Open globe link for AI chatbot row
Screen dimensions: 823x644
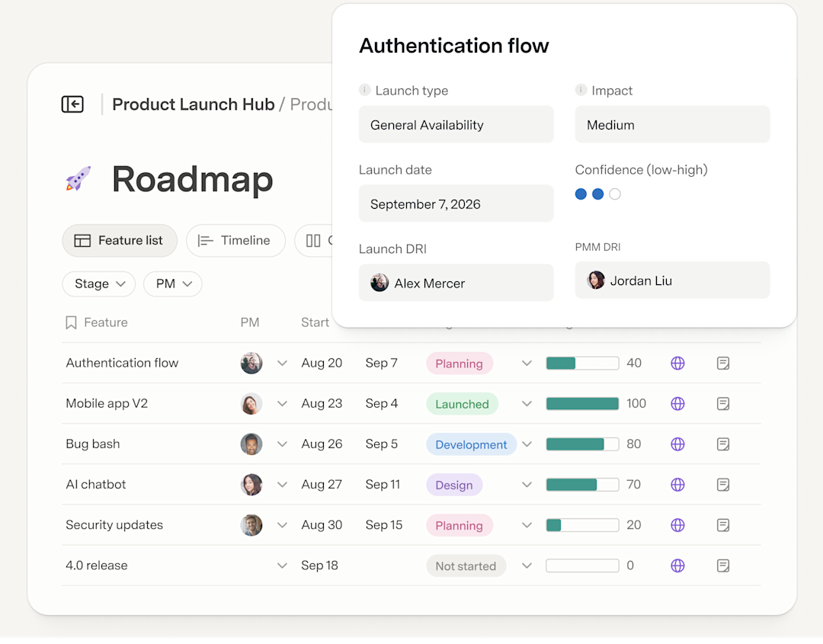point(677,484)
